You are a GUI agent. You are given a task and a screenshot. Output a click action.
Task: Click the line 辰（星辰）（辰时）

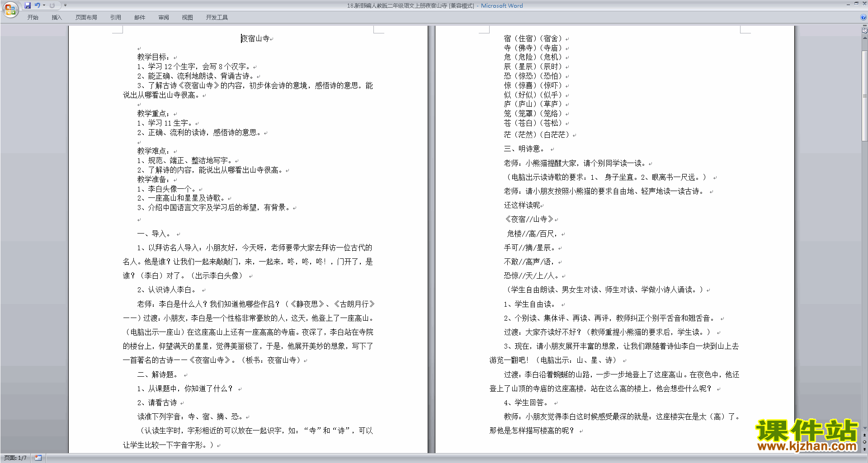[533, 66]
